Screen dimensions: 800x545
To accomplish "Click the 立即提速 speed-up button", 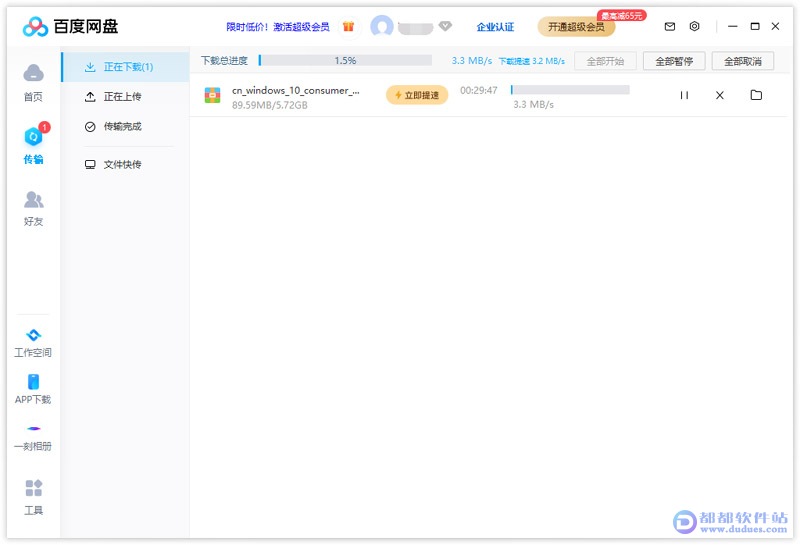I will pyautogui.click(x=417, y=95).
